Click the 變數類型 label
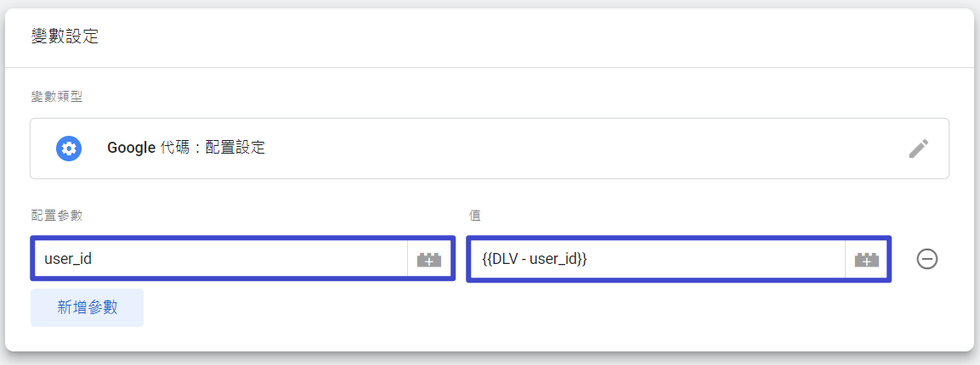Screen dimensions: 980x365 57,97
